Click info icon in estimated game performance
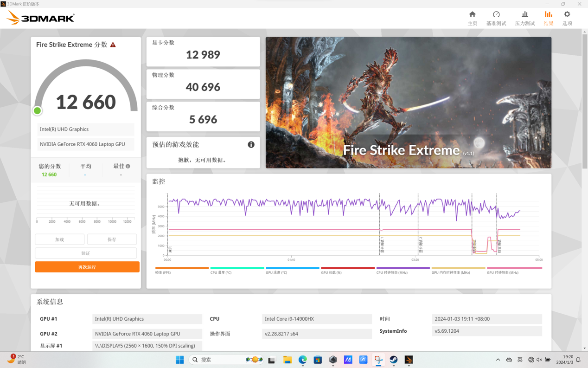 [x=251, y=145]
